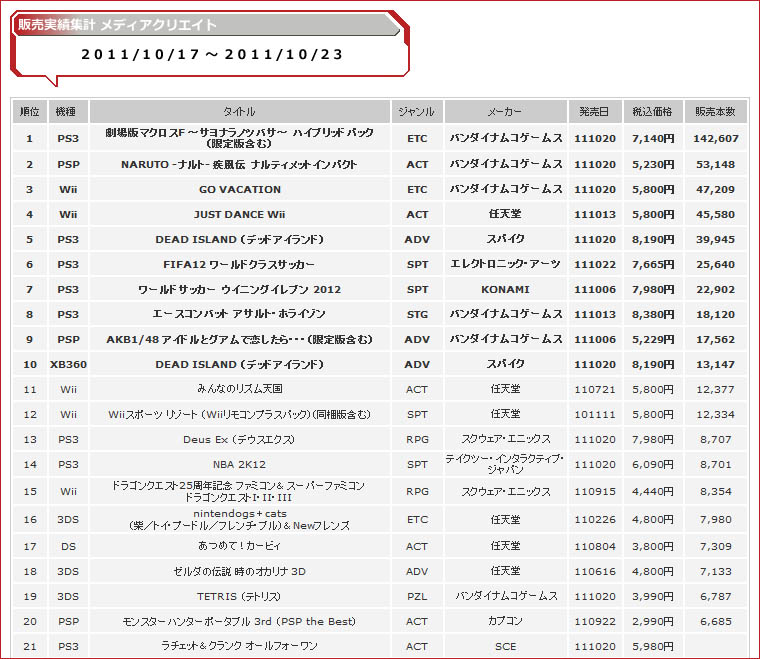The image size is (760, 659).
Task: Click the DS platform cell in rank 17
Action: pos(68,547)
